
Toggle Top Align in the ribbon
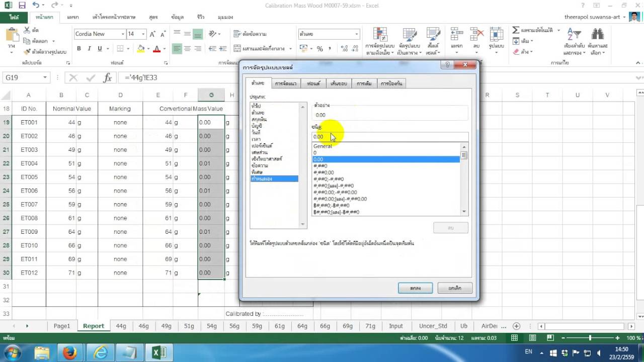pyautogui.click(x=177, y=34)
